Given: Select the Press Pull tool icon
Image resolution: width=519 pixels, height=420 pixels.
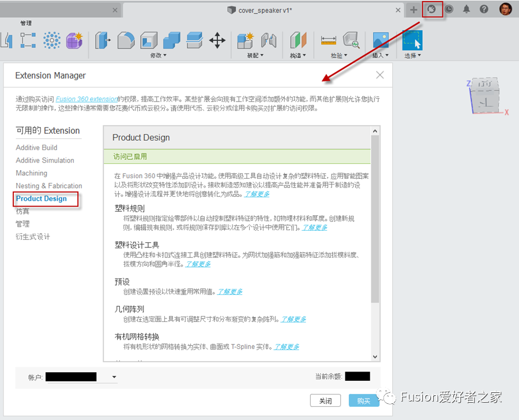Looking at the screenshot, I should pos(103,40).
